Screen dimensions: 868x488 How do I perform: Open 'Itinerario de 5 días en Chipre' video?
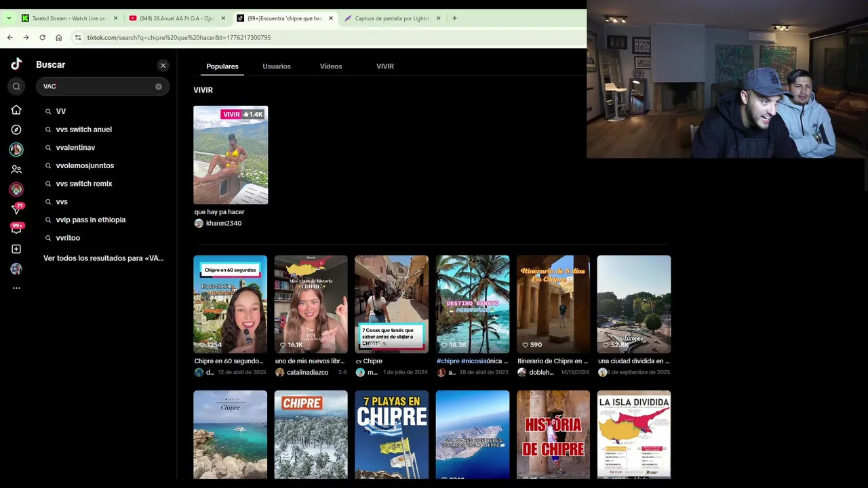click(553, 304)
